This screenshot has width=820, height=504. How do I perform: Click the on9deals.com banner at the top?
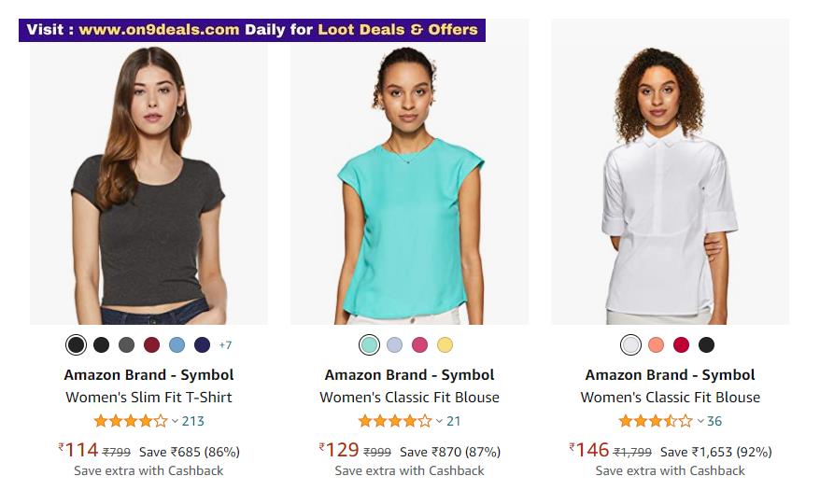[x=252, y=30]
